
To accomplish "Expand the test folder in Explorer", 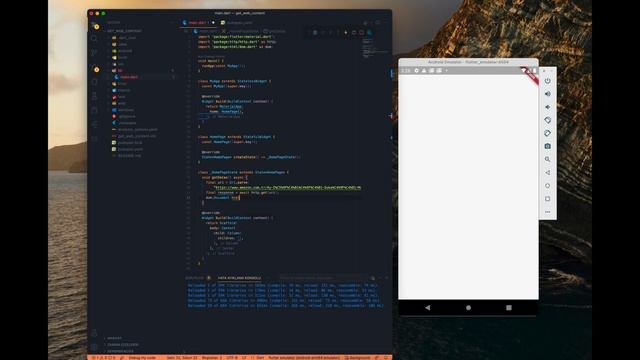I will pyautogui.click(x=122, y=97).
